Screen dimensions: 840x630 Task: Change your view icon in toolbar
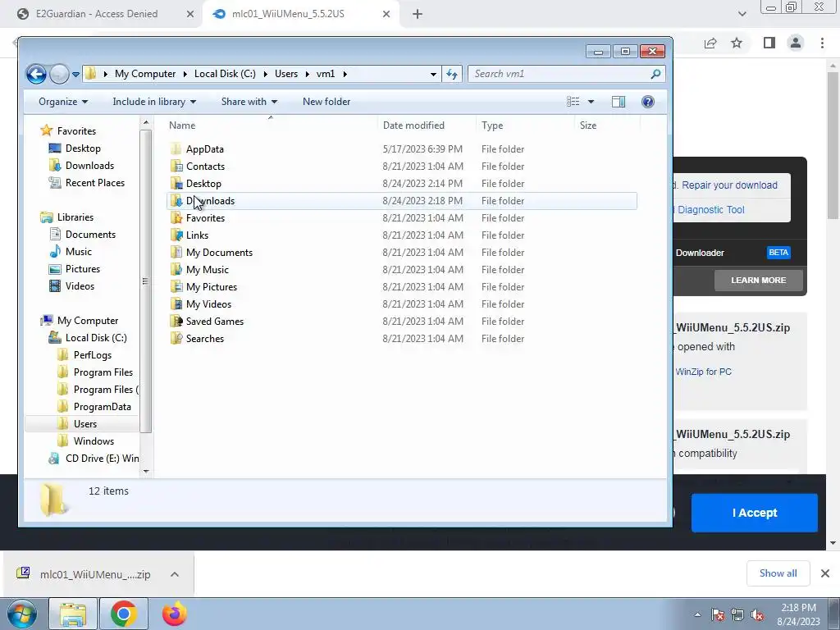573,102
